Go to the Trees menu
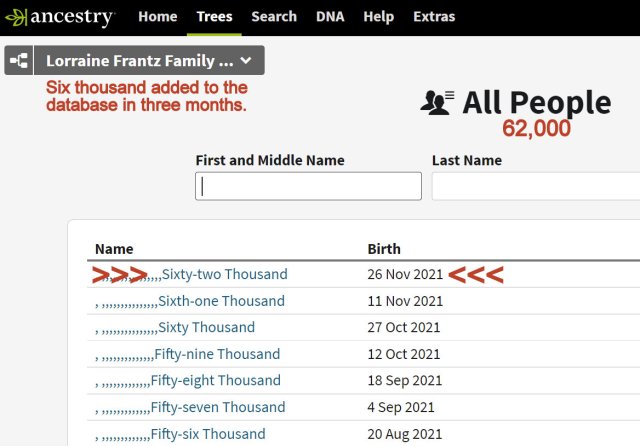This screenshot has width=640, height=446. [x=215, y=17]
